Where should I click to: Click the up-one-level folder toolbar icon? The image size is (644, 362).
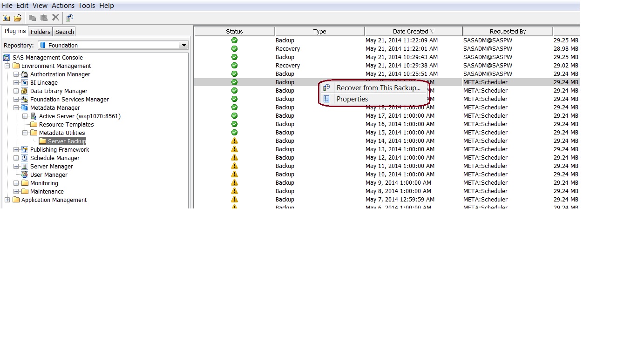pyautogui.click(x=7, y=18)
